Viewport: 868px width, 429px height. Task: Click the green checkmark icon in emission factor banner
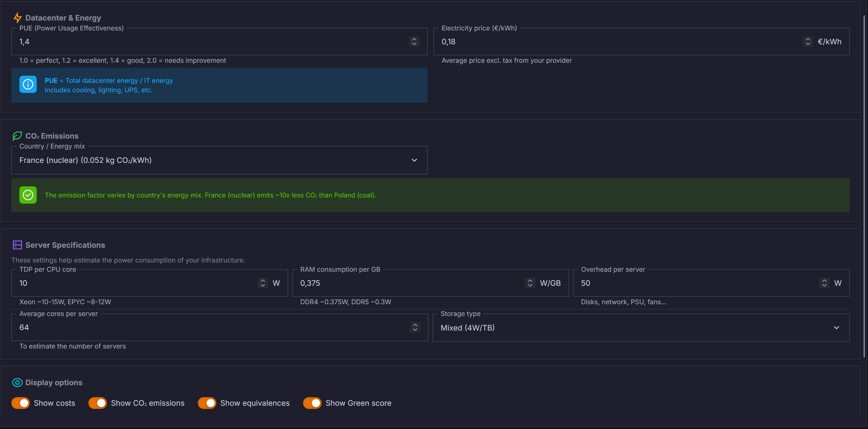pyautogui.click(x=28, y=195)
